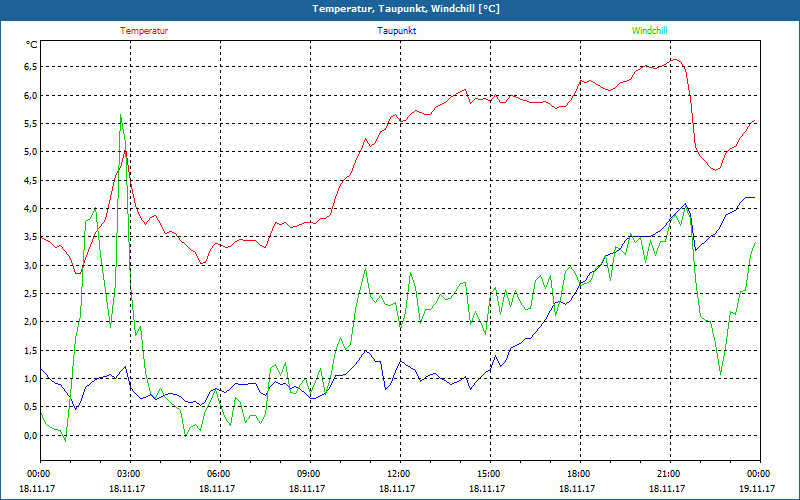This screenshot has height=500, width=800.
Task: Click the °C axis unit label
Action: [32, 45]
